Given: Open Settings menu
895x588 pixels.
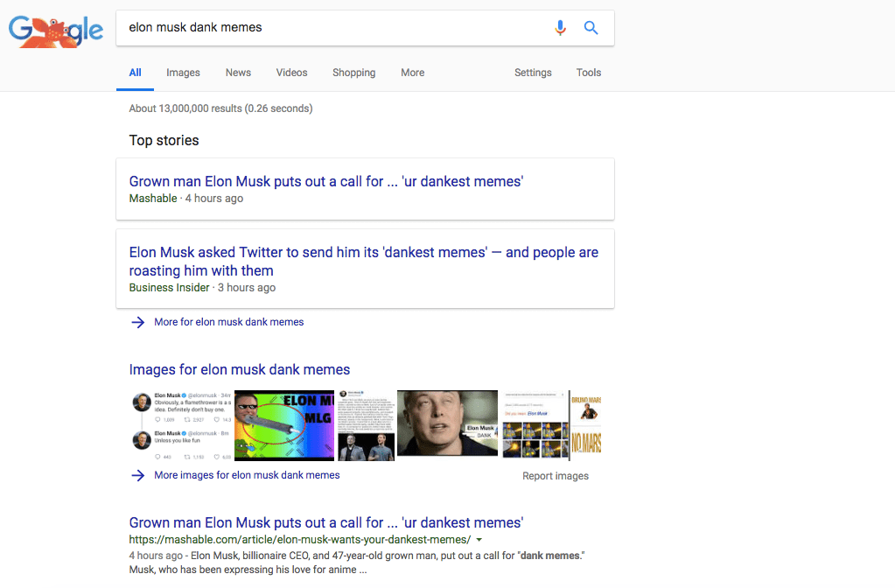Looking at the screenshot, I should [533, 73].
